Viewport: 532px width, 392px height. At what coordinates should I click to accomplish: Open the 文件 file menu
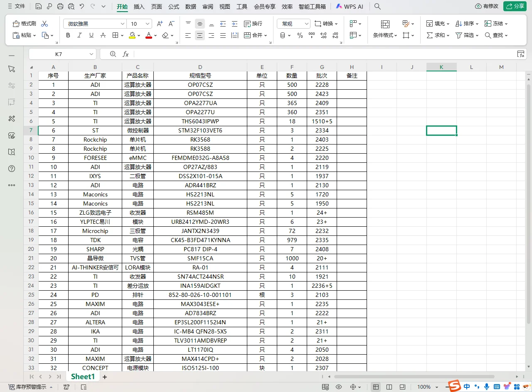tap(16, 7)
